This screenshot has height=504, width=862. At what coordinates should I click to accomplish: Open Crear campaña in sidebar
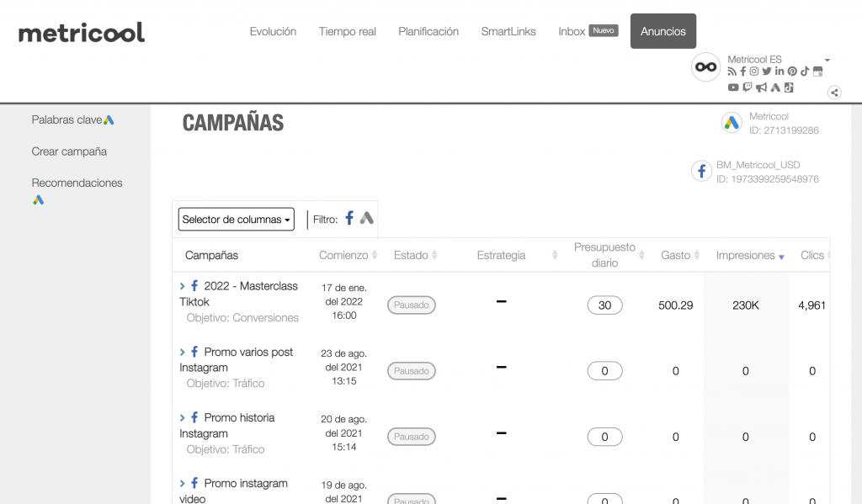(69, 151)
